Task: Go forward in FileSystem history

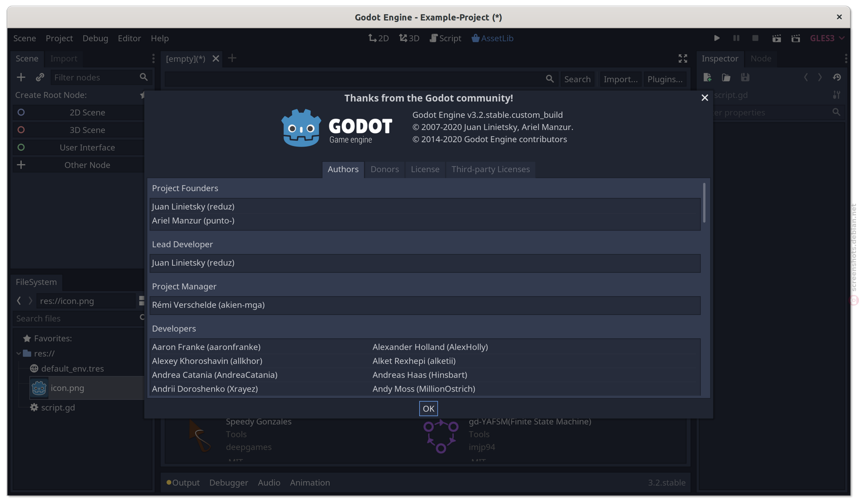Action: pyautogui.click(x=30, y=301)
